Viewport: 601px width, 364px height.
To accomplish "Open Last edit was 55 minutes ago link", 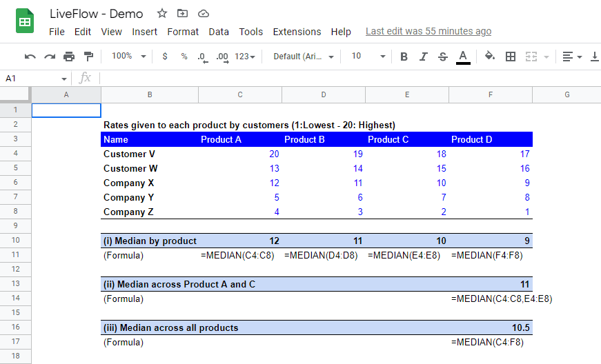I will coord(428,32).
